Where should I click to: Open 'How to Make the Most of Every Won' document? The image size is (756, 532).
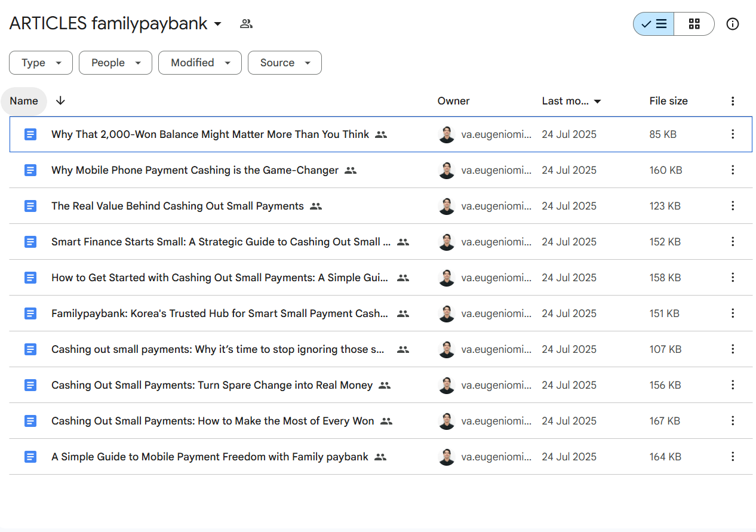(x=213, y=421)
